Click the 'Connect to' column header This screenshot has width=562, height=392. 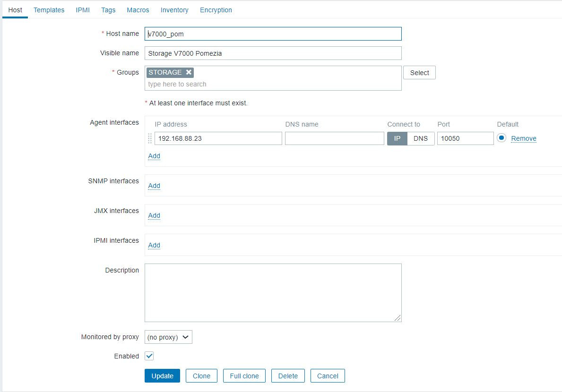(x=404, y=124)
